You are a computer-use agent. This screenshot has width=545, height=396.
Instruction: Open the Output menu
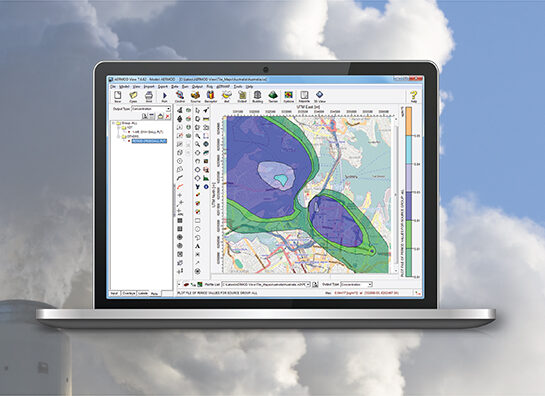197,87
